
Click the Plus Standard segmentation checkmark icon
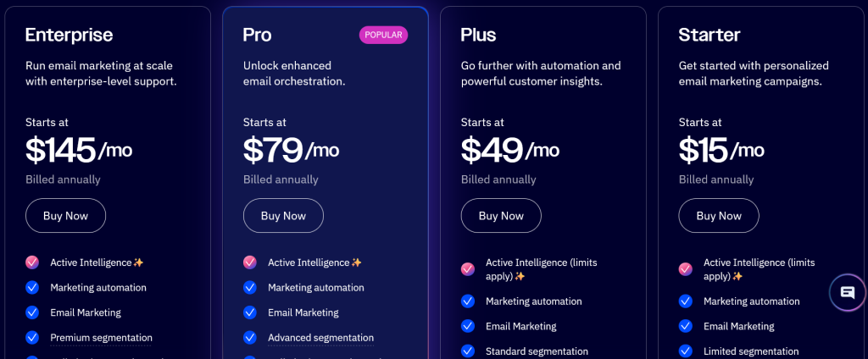[x=468, y=351]
